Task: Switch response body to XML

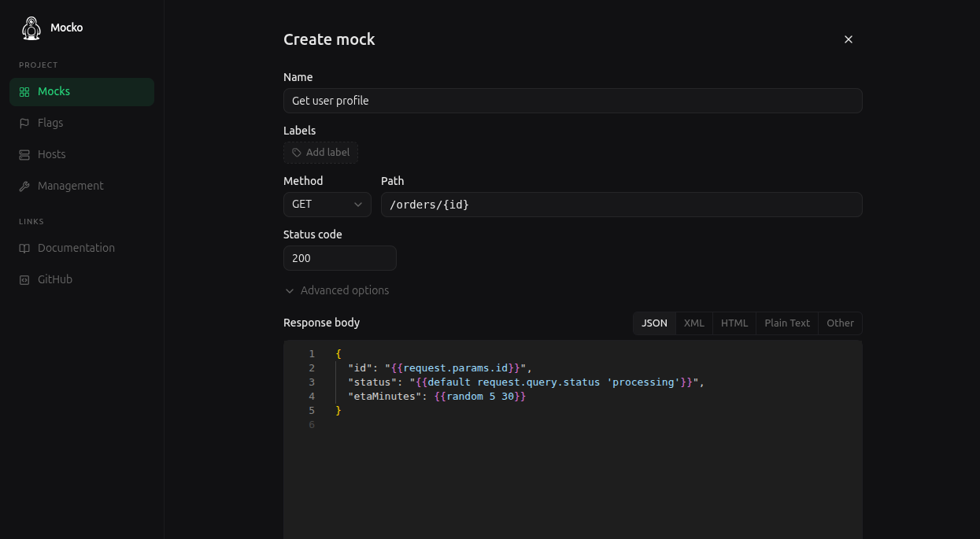Action: (694, 323)
